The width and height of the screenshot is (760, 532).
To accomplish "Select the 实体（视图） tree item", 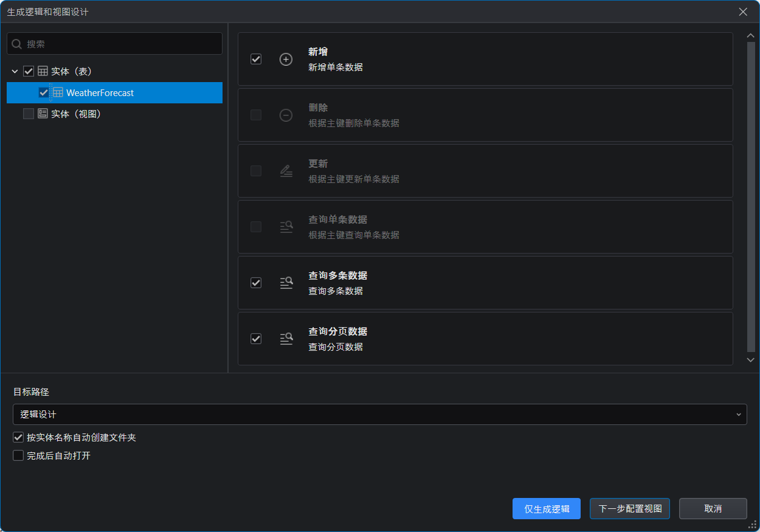I will [75, 114].
